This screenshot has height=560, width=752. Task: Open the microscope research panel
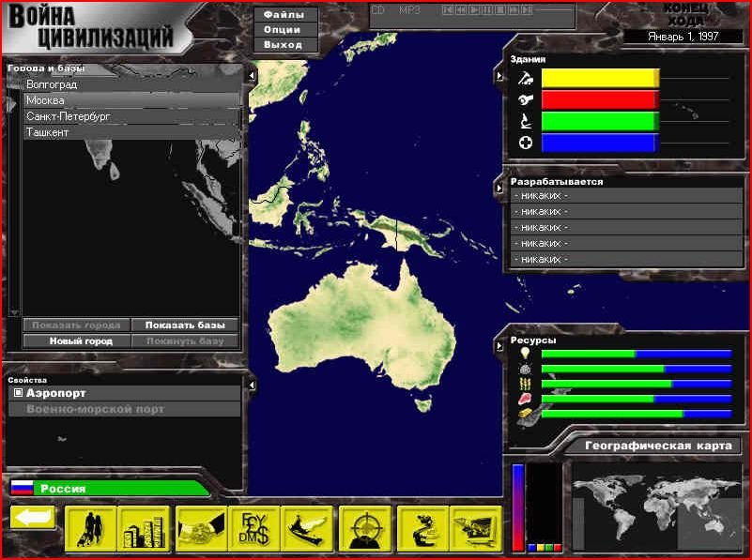(x=422, y=528)
